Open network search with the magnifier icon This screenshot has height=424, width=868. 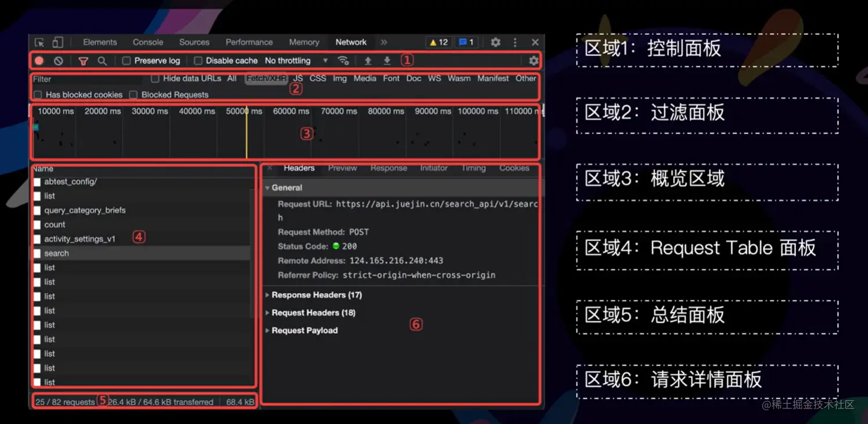pyautogui.click(x=102, y=61)
